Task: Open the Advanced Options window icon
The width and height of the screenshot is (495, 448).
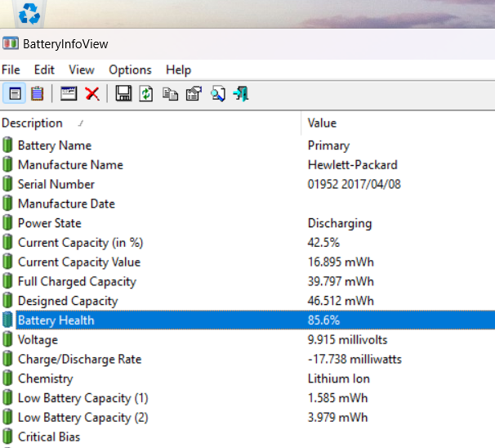Action: [69, 94]
